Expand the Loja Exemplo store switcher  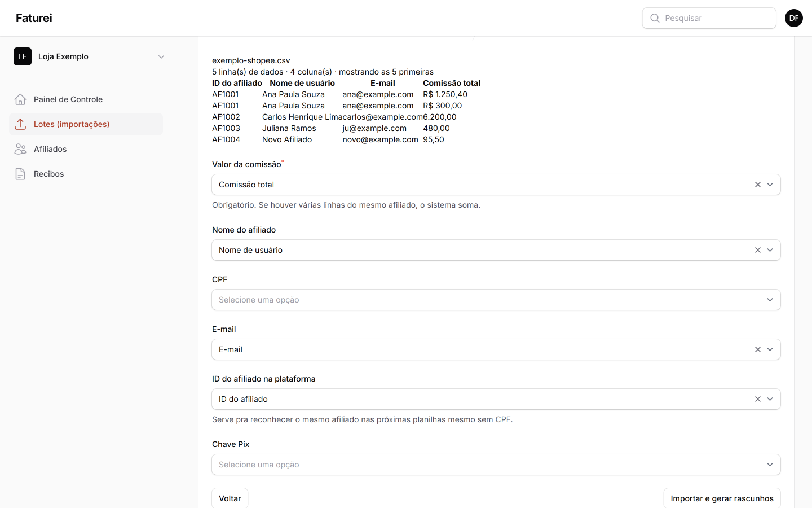click(90, 56)
